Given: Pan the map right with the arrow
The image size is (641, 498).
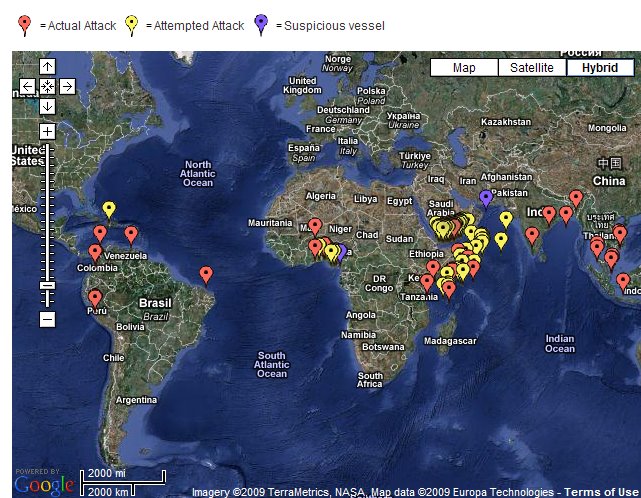Looking at the screenshot, I should [x=67, y=86].
